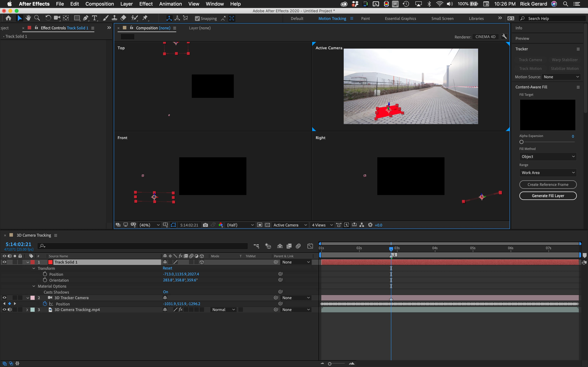Select the Zoom tool in toolbar
Screen dimensions: 588x367
click(37, 18)
